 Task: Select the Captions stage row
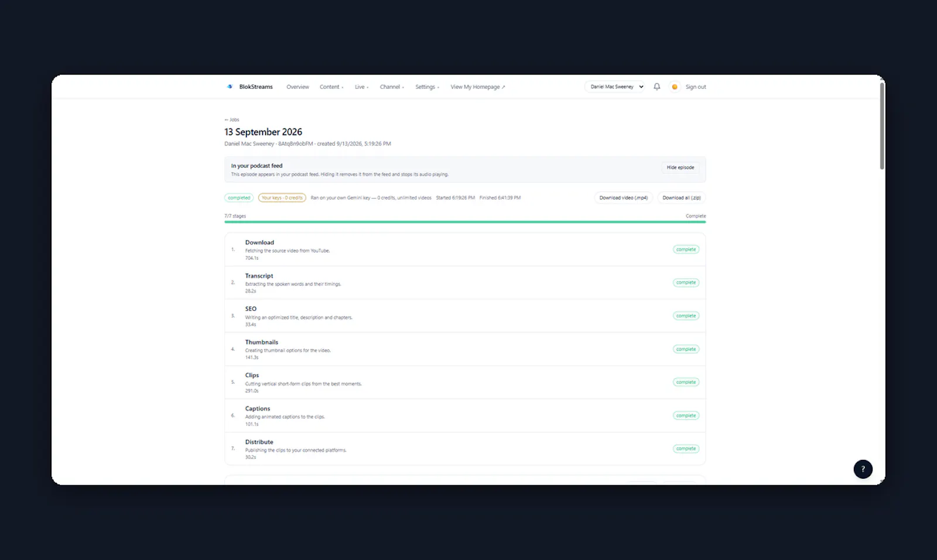(465, 416)
